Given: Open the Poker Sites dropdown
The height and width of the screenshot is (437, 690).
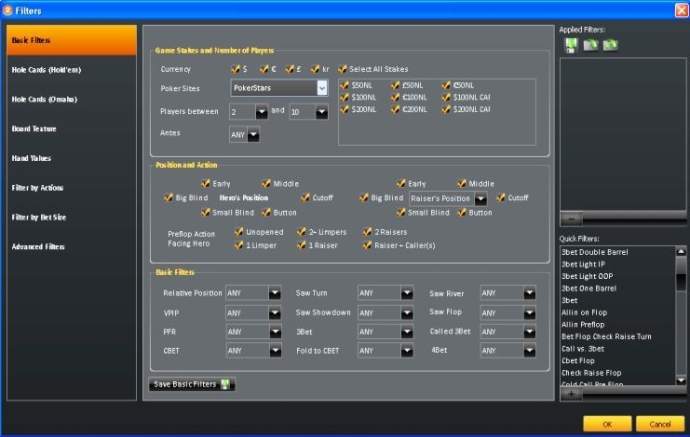Looking at the screenshot, I should click(321, 88).
